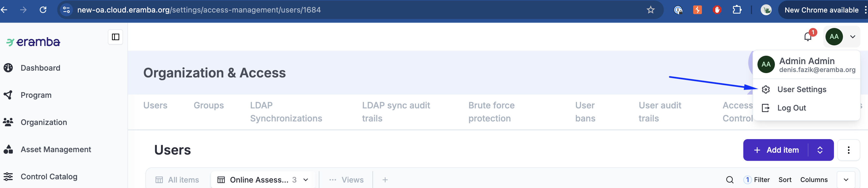The height and width of the screenshot is (188, 868).
Task: Reload the page in the browser
Action: [x=43, y=10]
